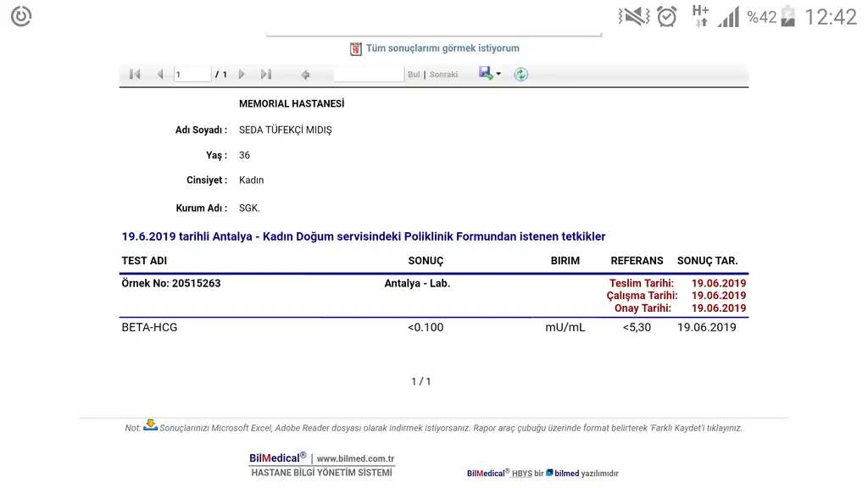Click the export save disk icon
This screenshot has width=868, height=488.
pyautogui.click(x=485, y=74)
